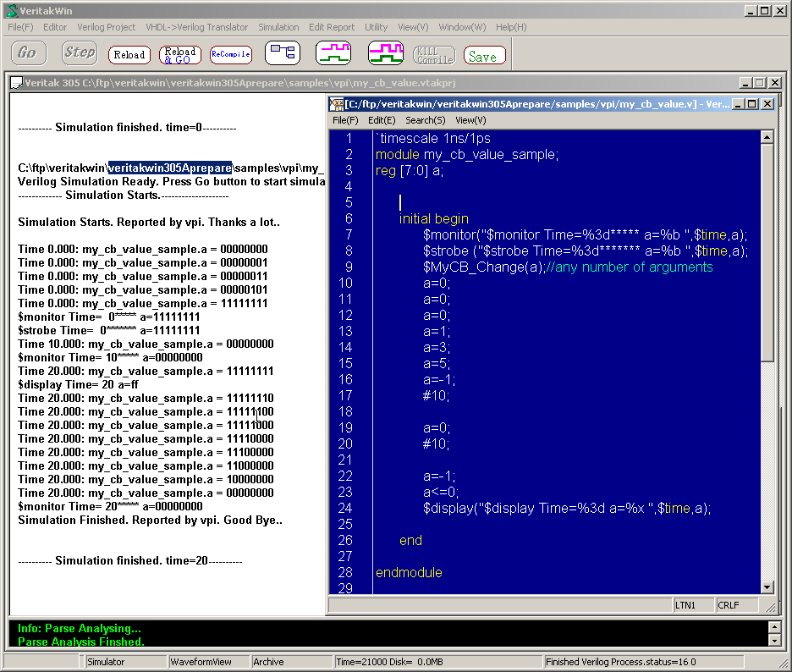Click the initial begin code line

(434, 218)
